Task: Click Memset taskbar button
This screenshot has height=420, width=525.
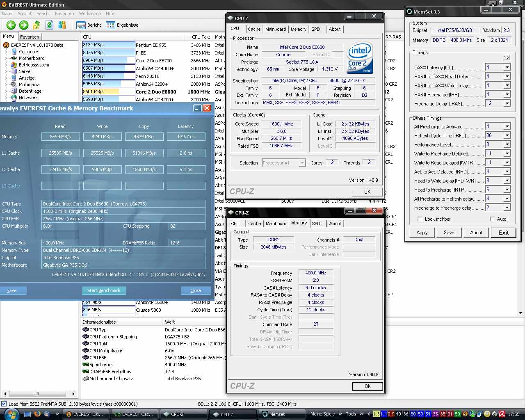Action: (x=283, y=414)
